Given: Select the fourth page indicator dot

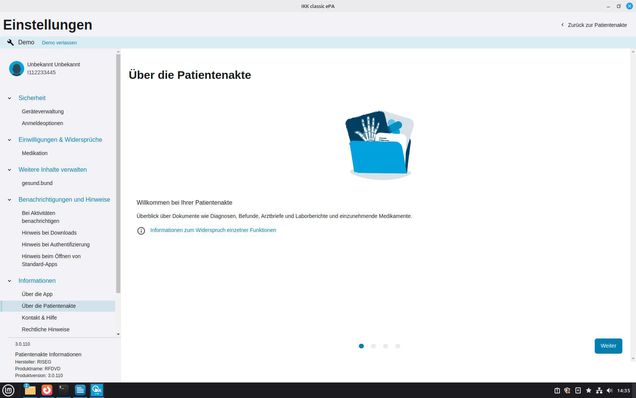Looking at the screenshot, I should [398, 346].
